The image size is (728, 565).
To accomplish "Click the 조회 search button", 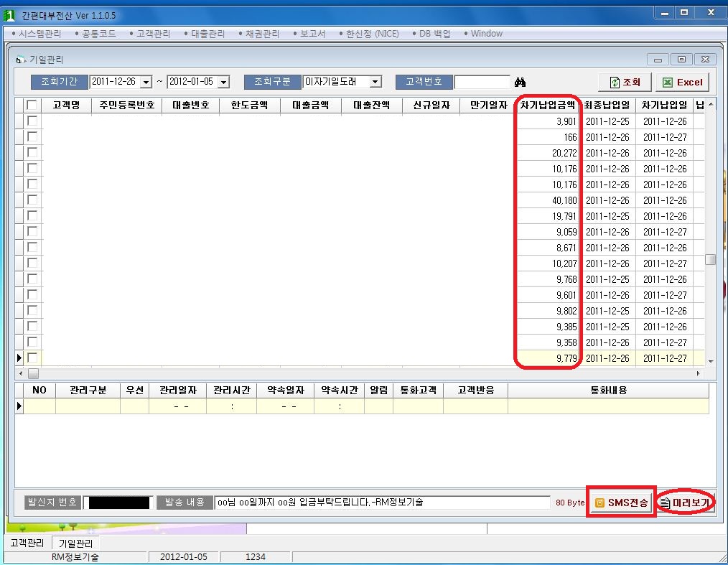I will (x=625, y=82).
